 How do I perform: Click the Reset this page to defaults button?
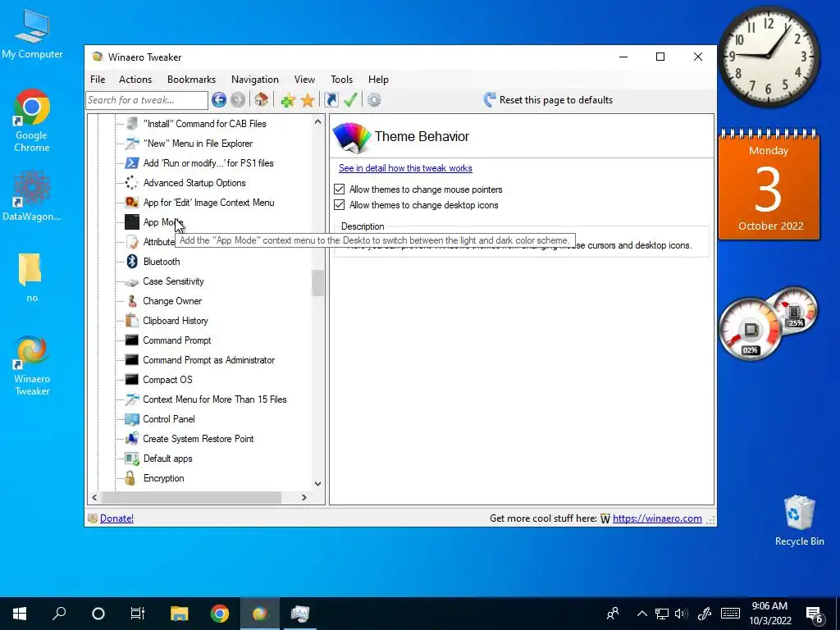pos(548,99)
